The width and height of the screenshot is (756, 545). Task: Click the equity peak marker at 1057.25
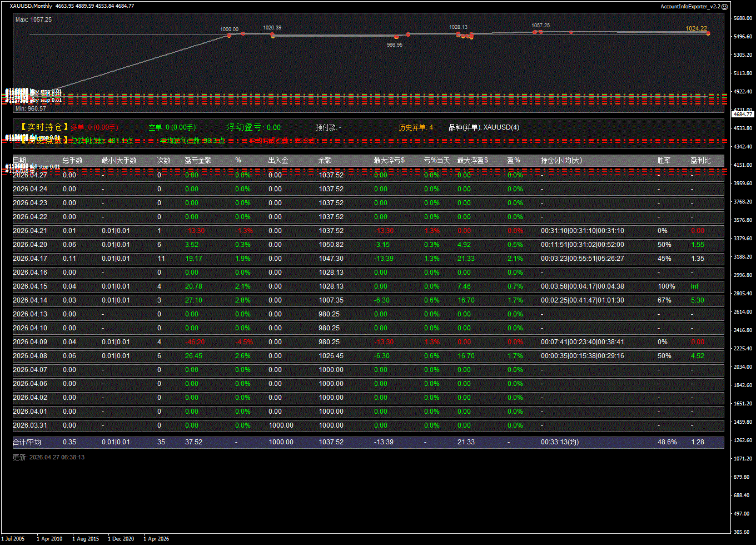point(540,32)
